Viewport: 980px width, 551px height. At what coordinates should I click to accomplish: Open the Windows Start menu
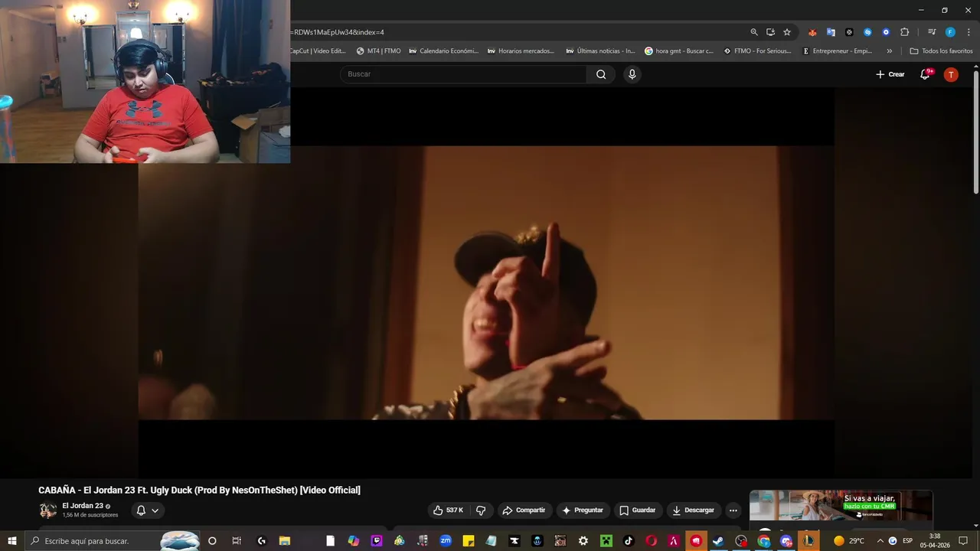11,541
